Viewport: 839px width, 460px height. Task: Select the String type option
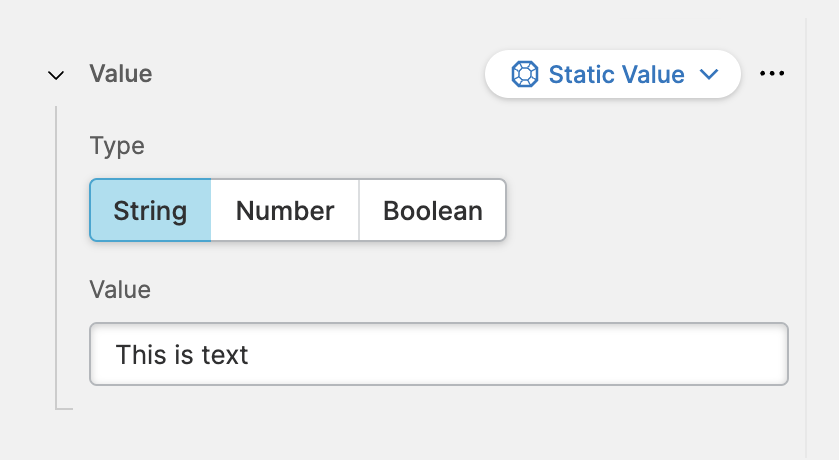click(150, 211)
